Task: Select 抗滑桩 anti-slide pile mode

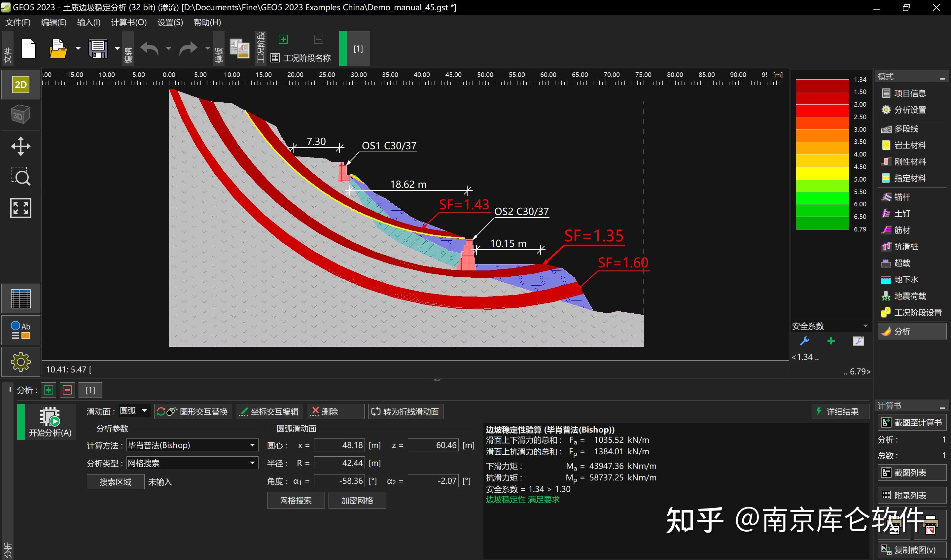Action: 904,246
